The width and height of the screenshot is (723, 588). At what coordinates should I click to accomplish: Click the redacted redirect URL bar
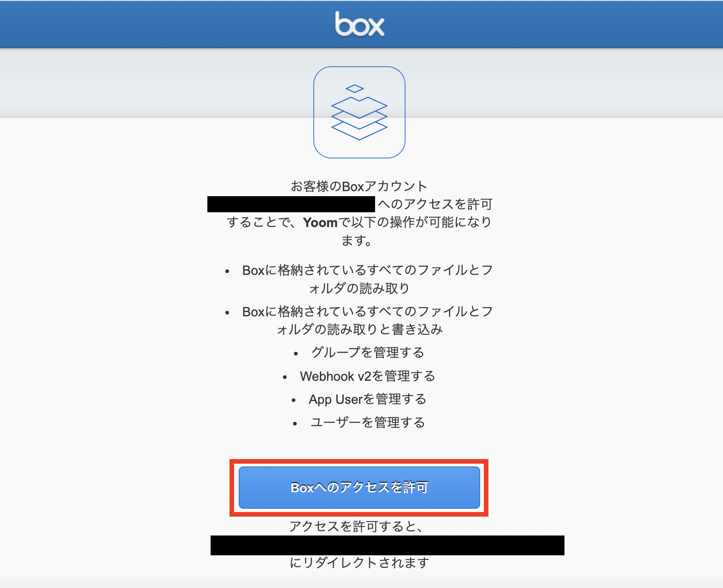coord(388,545)
